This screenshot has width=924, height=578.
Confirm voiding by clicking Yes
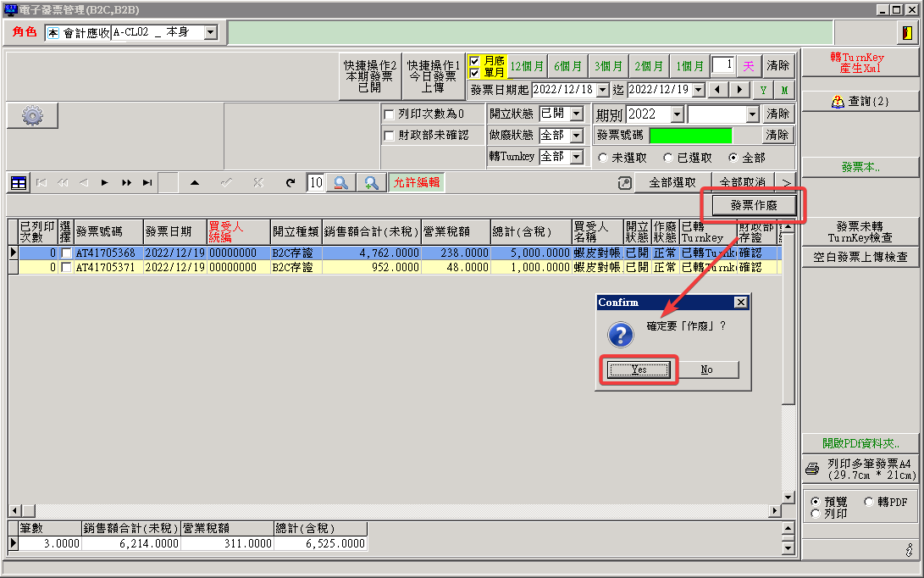coord(639,370)
